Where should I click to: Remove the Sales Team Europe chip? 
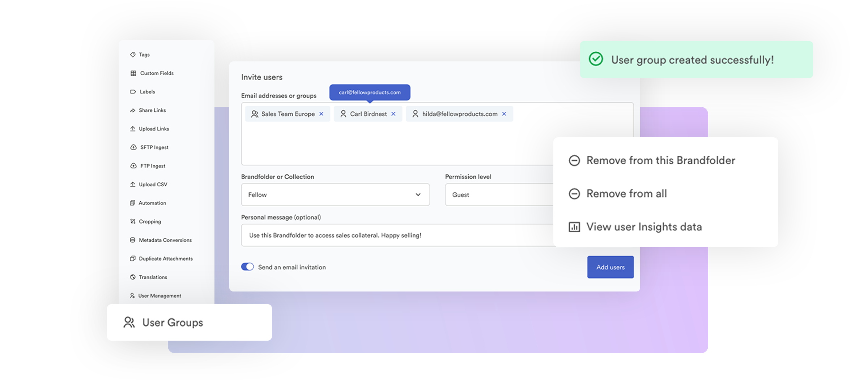tap(321, 114)
